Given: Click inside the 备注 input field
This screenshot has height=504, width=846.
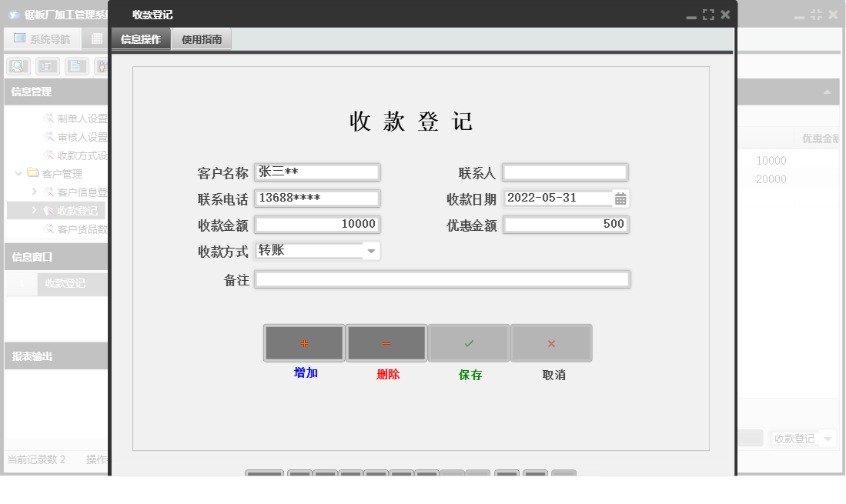Looking at the screenshot, I should pyautogui.click(x=443, y=279).
